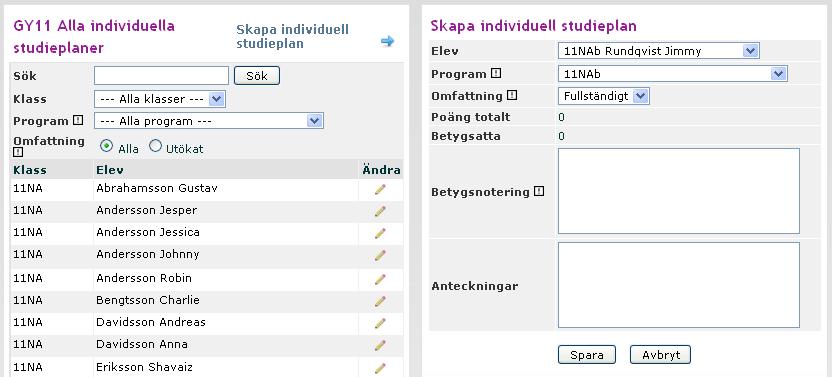Click heading GY11 Alla individuella studieplaner
Screen dimensions: 832x377
(94, 37)
